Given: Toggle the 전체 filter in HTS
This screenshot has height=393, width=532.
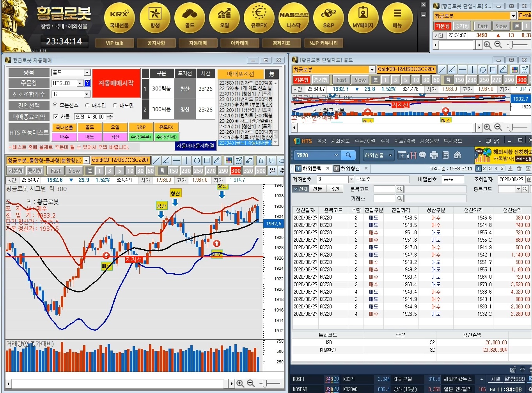Looking at the screenshot, I should tap(301, 189).
